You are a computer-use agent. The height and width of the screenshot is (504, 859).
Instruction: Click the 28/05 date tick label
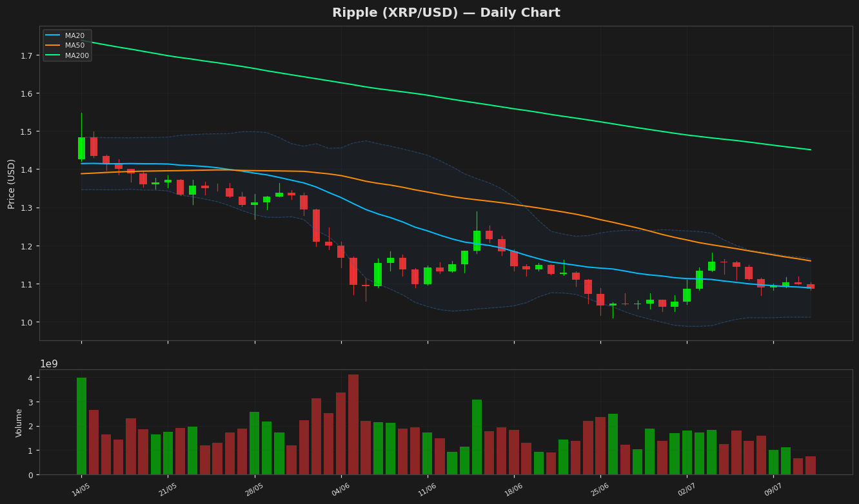point(253,490)
